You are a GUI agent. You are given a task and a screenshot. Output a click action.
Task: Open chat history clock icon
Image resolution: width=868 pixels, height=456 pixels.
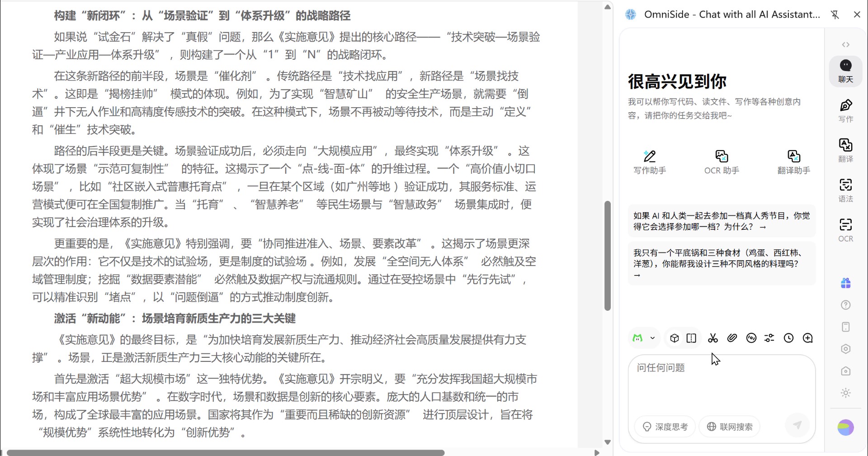[788, 338]
